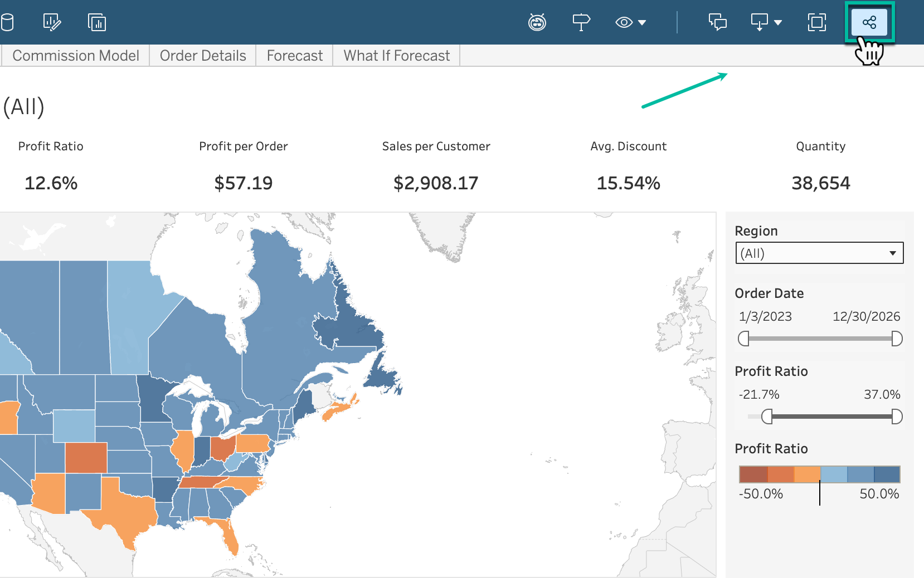Open the New workbook icon

(96, 22)
